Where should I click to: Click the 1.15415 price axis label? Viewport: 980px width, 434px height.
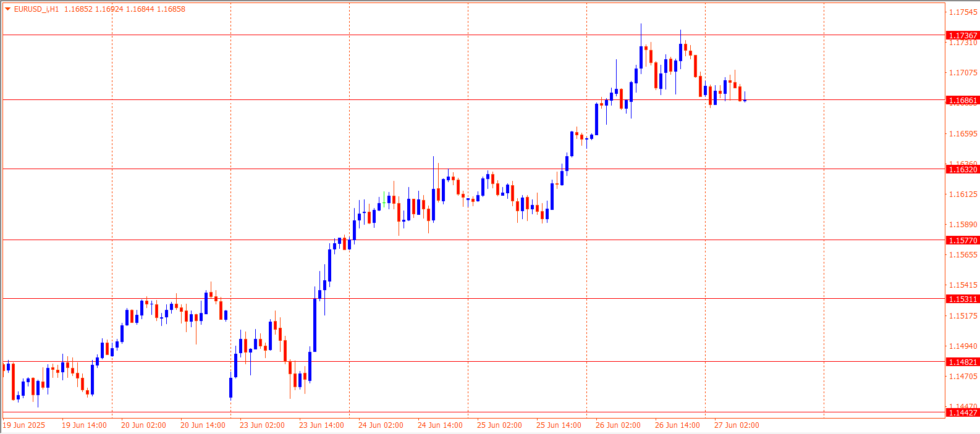tap(963, 285)
